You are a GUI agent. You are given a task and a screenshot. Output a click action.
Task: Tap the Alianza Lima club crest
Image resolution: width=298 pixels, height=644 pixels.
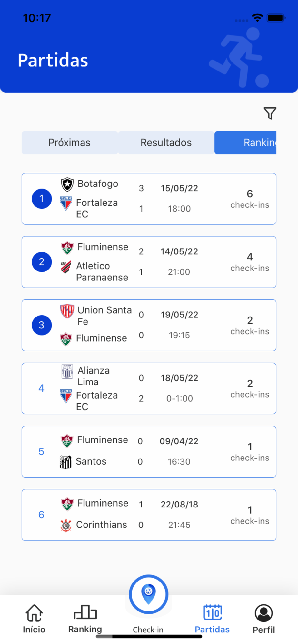[x=67, y=372]
